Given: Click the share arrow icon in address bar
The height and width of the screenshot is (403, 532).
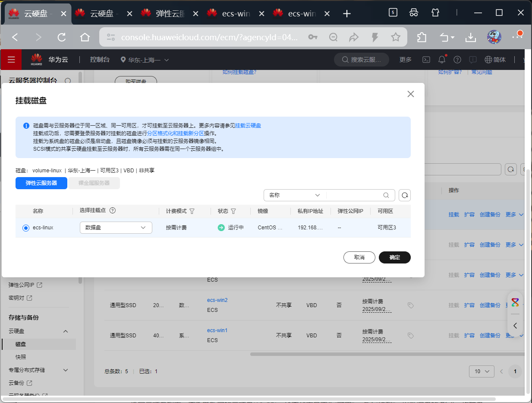Looking at the screenshot, I should 354,38.
